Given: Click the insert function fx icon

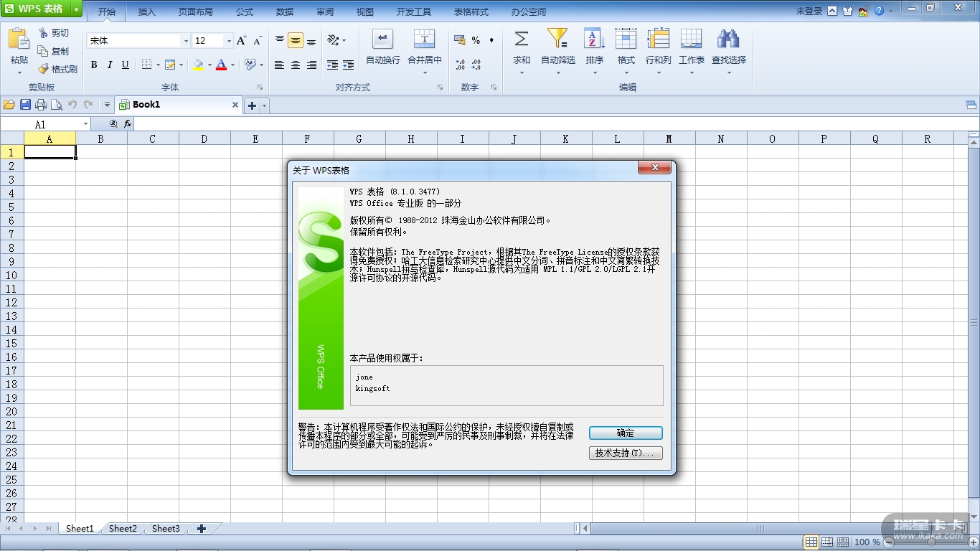Looking at the screenshot, I should point(128,124).
